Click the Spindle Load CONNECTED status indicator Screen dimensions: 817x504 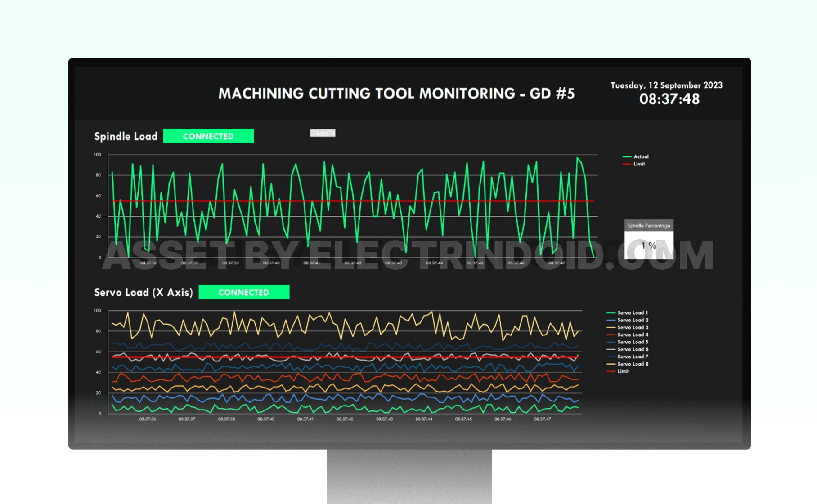tap(209, 136)
